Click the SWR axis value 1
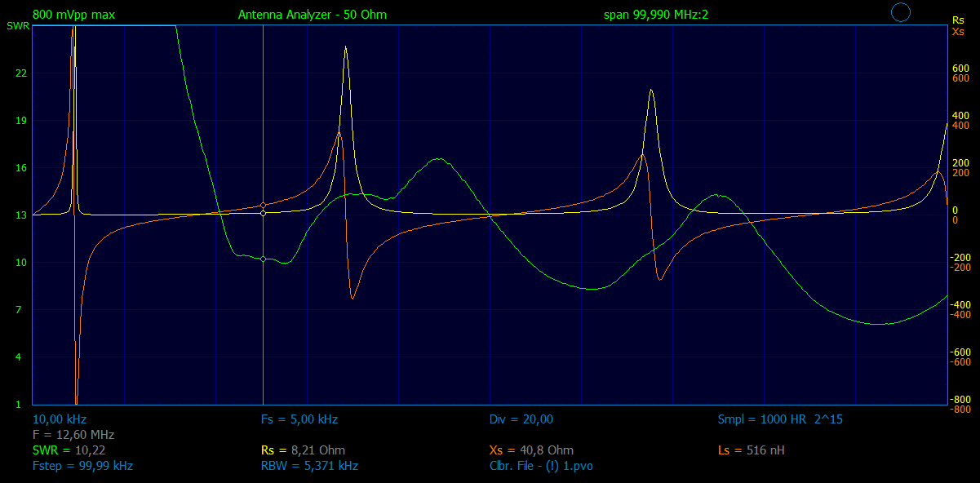 pyautogui.click(x=19, y=405)
